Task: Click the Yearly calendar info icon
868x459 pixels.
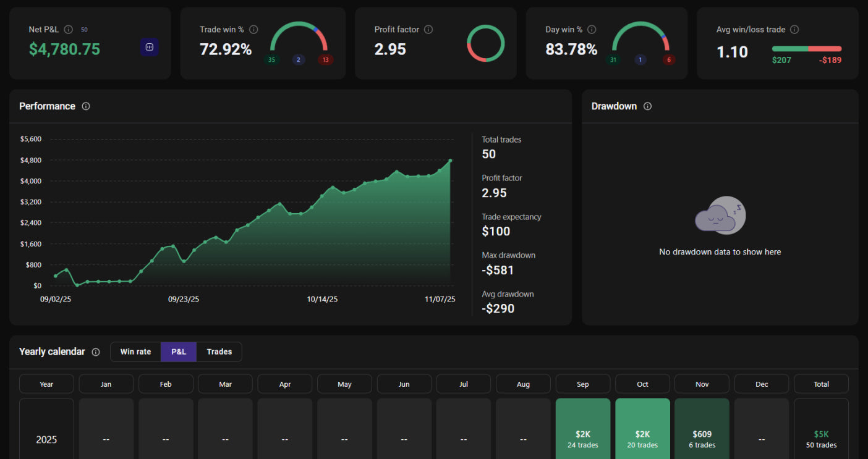Action: [96, 352]
